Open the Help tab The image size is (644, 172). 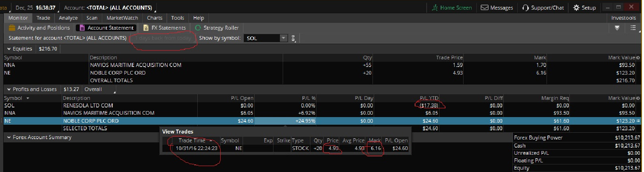[x=198, y=18]
